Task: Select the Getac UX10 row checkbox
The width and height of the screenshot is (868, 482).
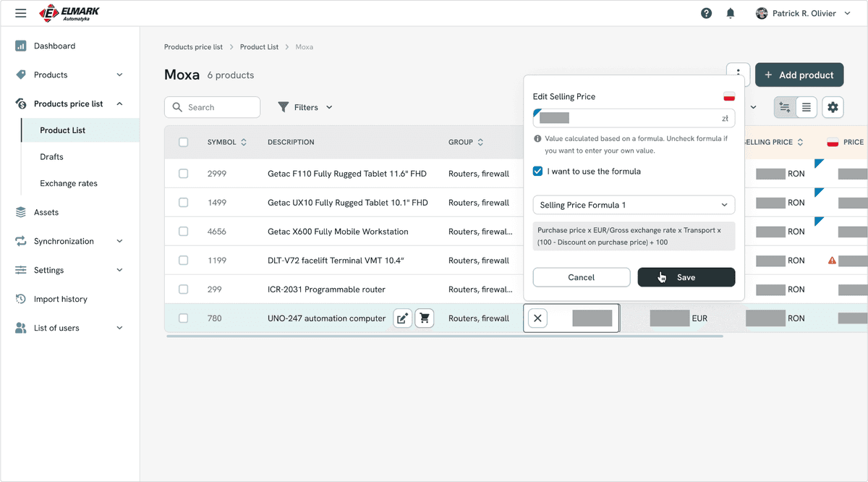Action: point(184,203)
